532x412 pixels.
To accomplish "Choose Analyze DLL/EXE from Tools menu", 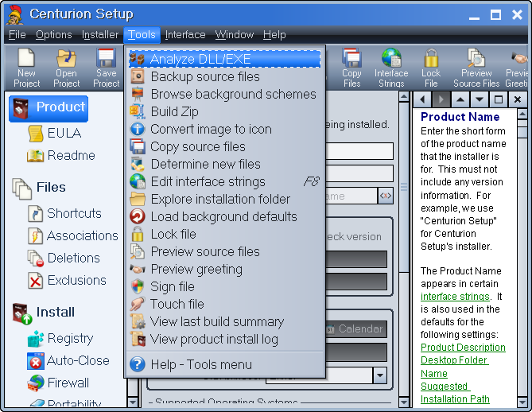I will point(224,59).
